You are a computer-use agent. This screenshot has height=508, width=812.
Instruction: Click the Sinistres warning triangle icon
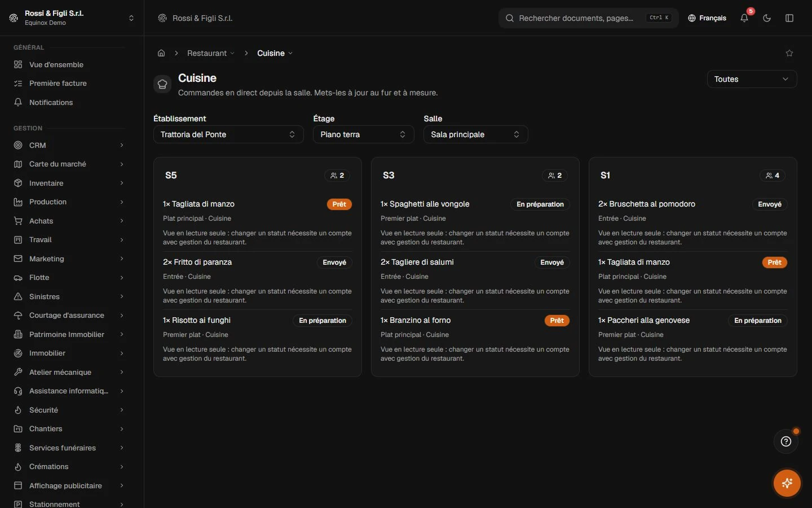(18, 296)
